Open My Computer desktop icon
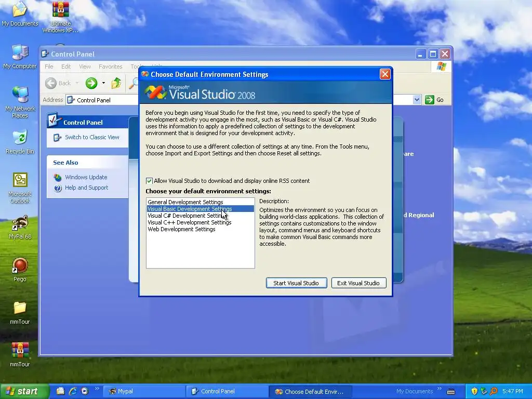Screen dimensions: 532x399 [20, 56]
